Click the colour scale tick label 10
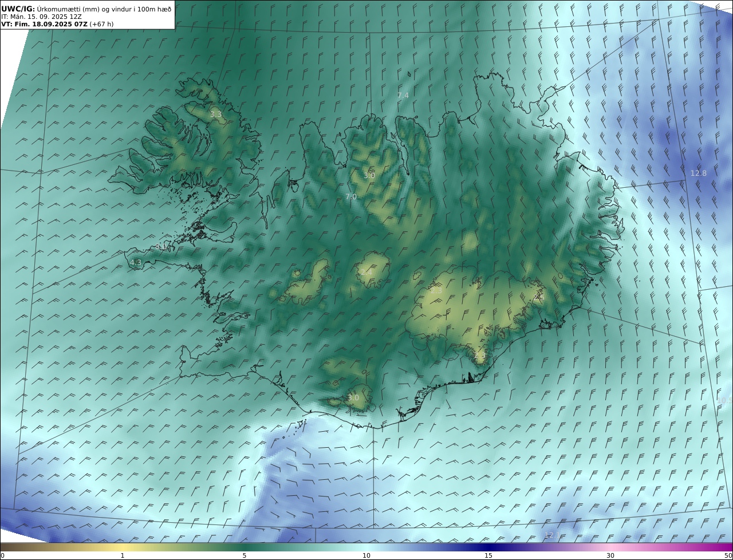733x560 pixels. click(x=366, y=555)
